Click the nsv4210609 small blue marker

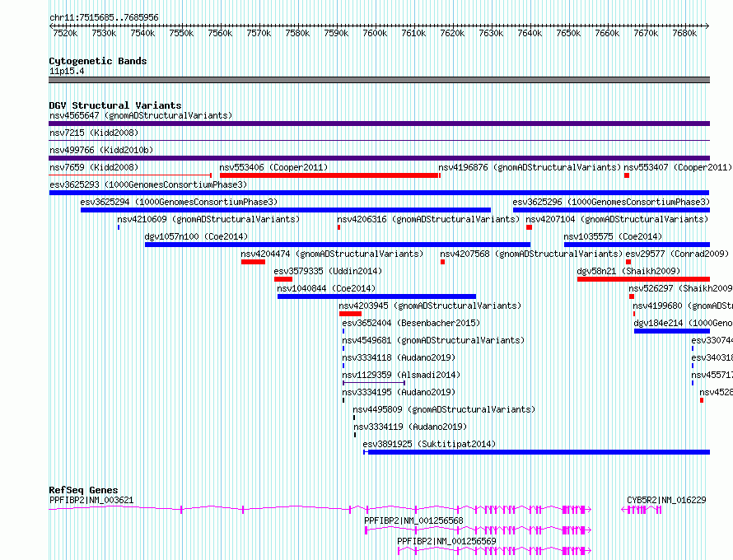(x=119, y=227)
